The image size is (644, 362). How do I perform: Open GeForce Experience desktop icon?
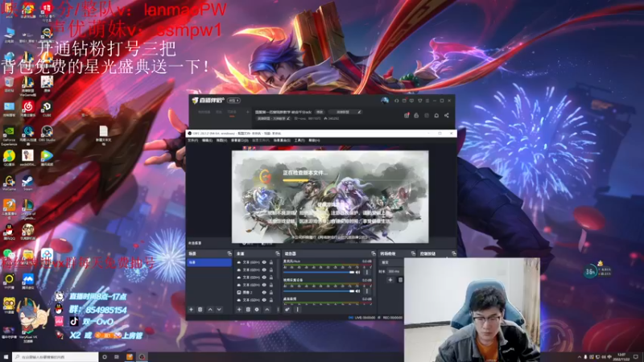click(9, 135)
